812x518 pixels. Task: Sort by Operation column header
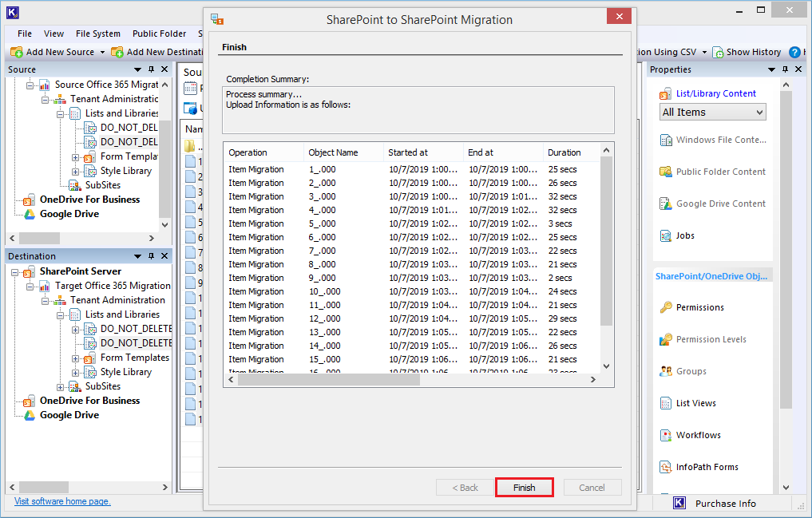pyautogui.click(x=263, y=152)
